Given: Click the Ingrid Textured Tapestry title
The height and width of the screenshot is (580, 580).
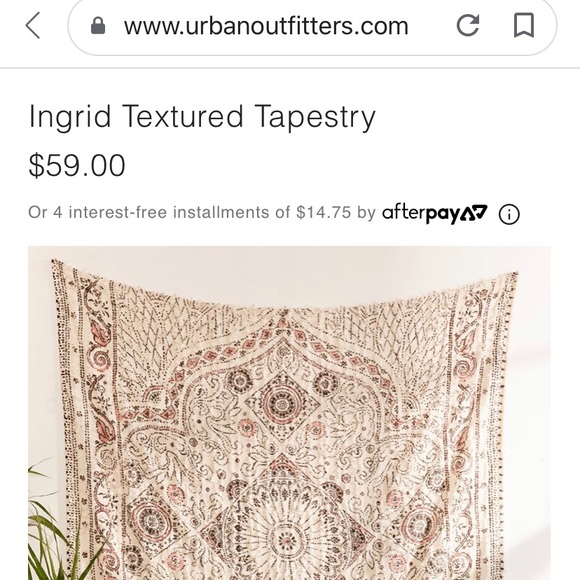Looking at the screenshot, I should (202, 117).
